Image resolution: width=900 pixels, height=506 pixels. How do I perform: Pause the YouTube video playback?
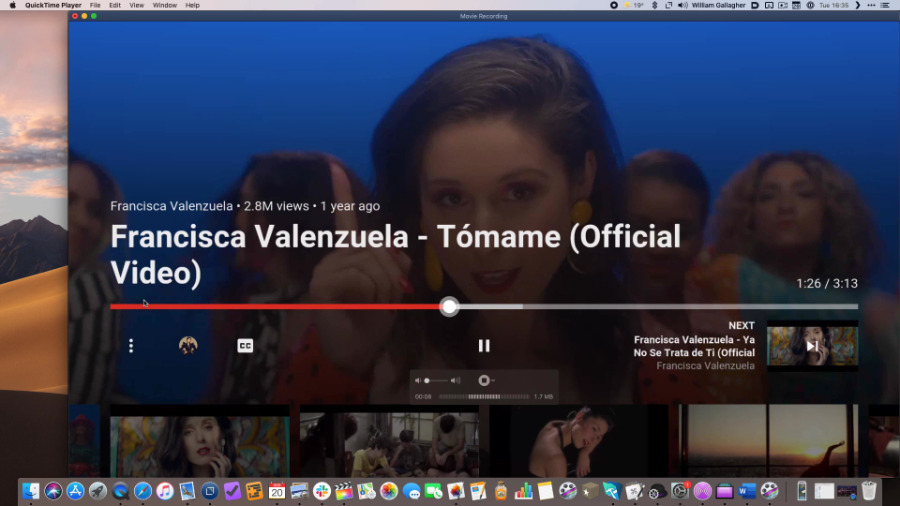click(484, 345)
